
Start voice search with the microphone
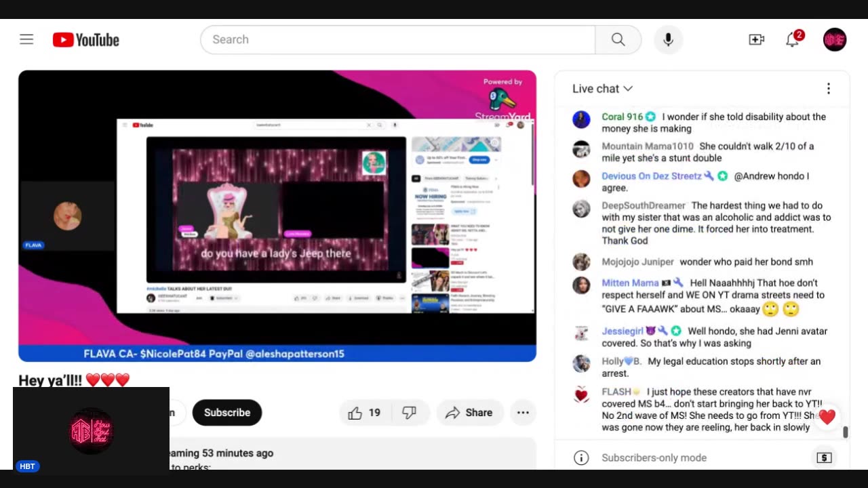point(668,39)
